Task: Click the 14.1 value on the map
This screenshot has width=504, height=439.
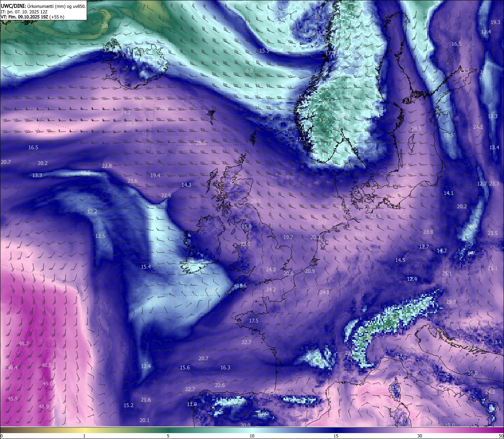Action: coord(448,193)
